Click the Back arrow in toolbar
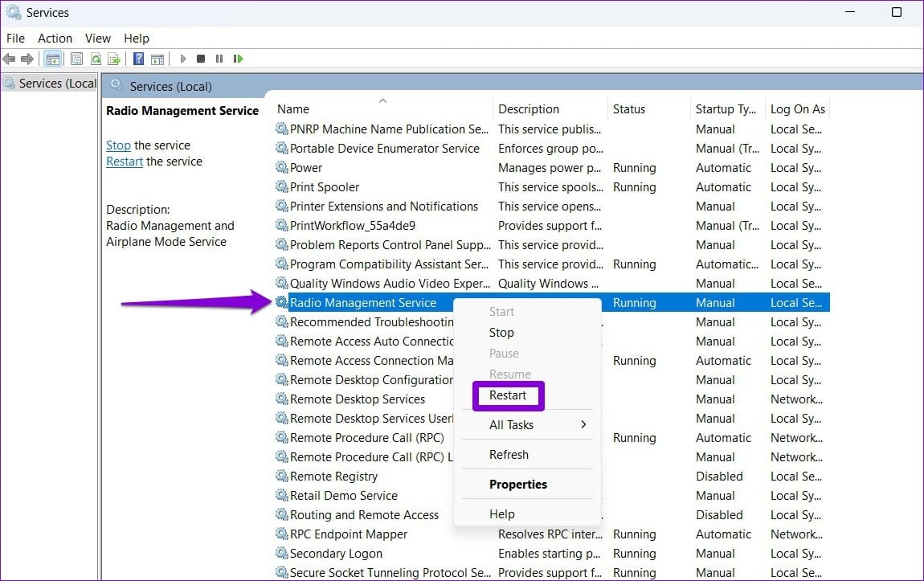Viewport: 924px width, 581px height. tap(9, 59)
